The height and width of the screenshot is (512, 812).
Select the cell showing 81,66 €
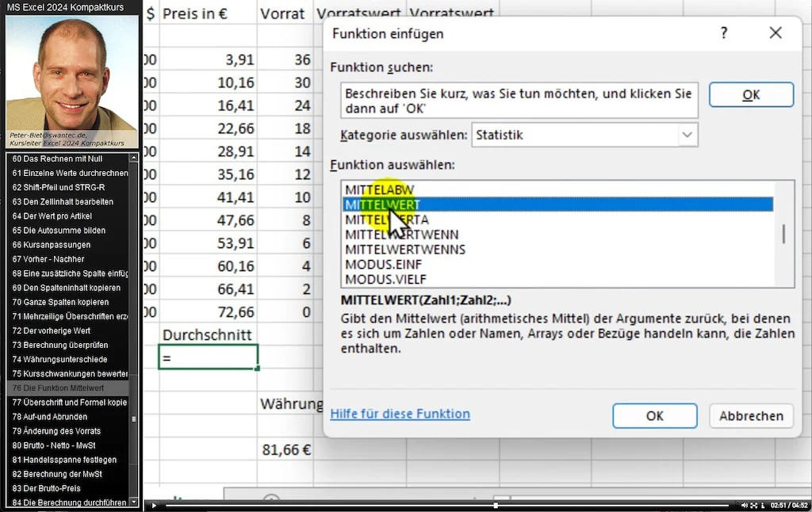tap(286, 449)
